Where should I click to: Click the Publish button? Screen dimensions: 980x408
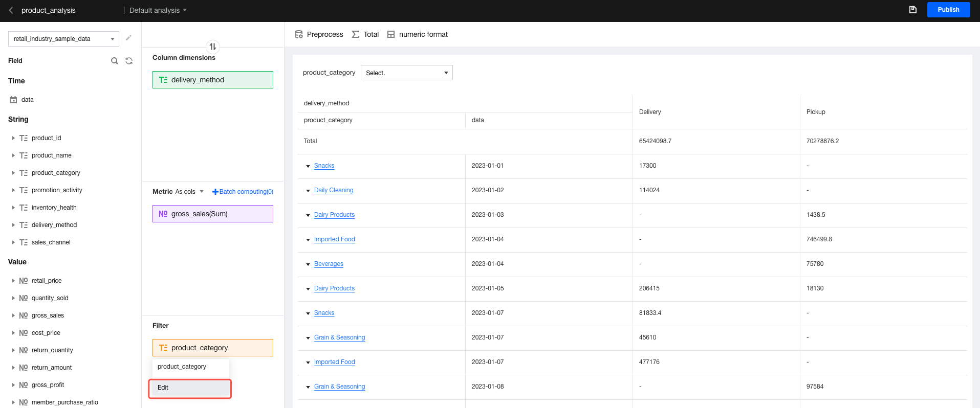coord(948,10)
